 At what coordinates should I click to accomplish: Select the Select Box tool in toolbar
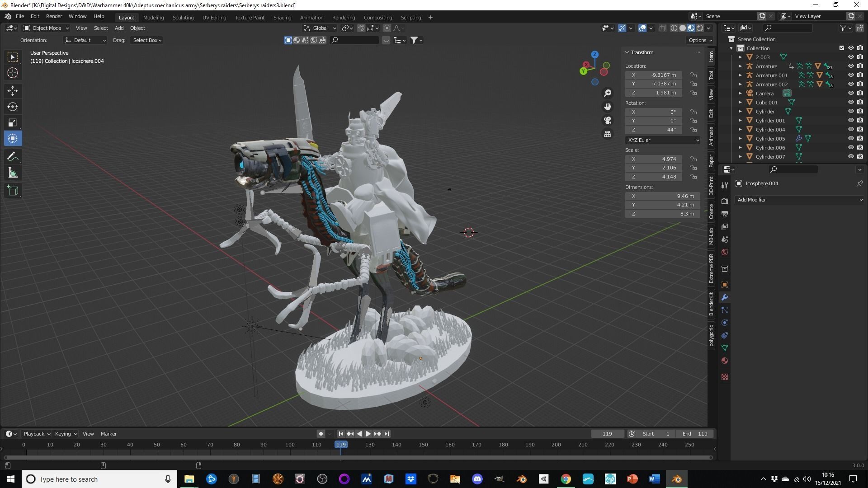(x=13, y=57)
